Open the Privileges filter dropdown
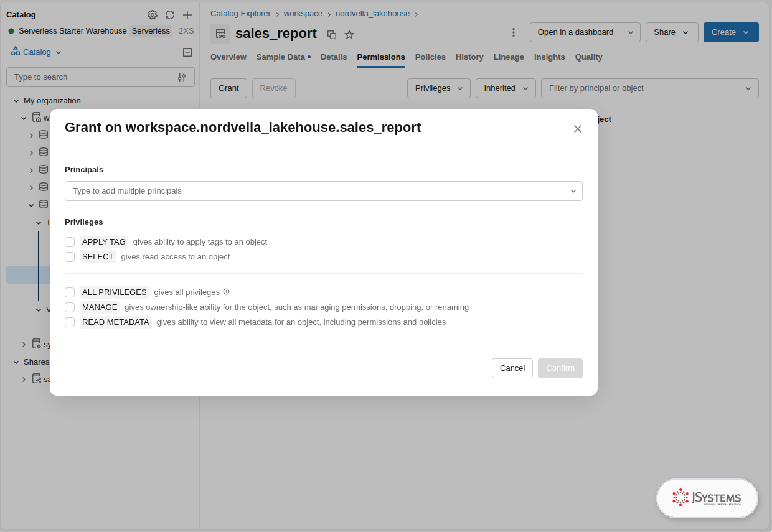The image size is (772, 532). [439, 88]
